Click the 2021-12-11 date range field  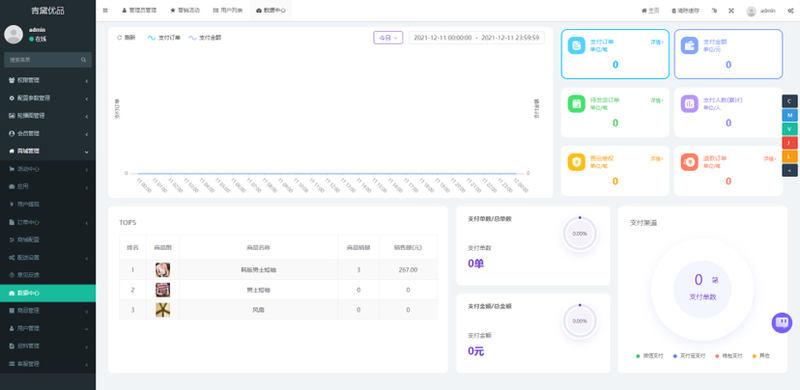coord(477,38)
